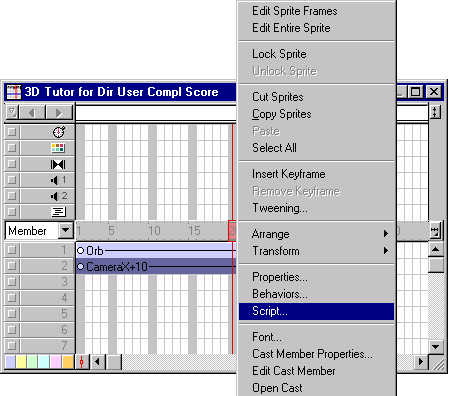455x396 pixels.
Task: Toggle the mute box for sprite channel 1
Action: 12,250
